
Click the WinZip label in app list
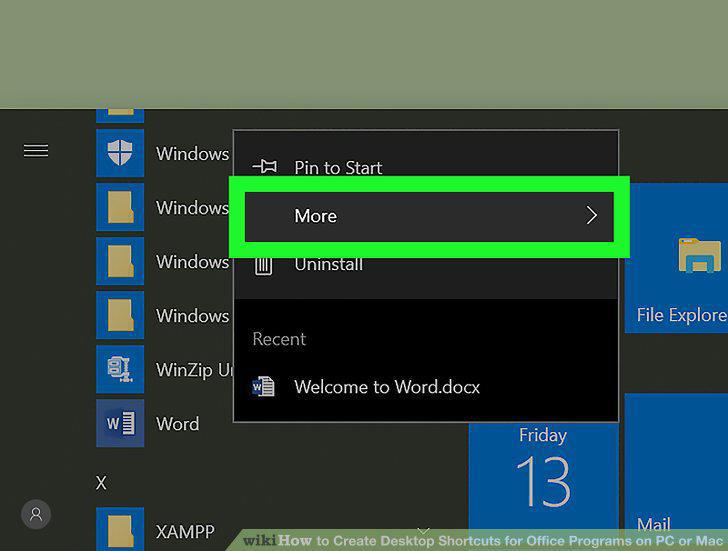[x=194, y=370]
